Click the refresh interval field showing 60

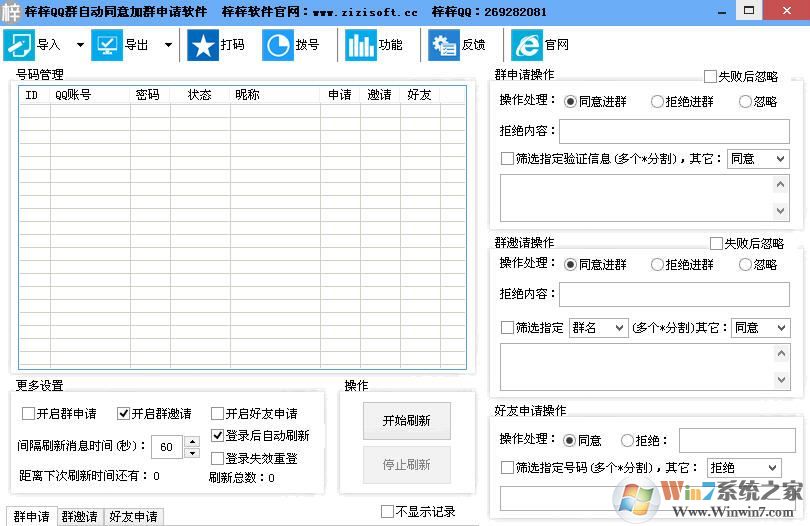pyautogui.click(x=167, y=447)
